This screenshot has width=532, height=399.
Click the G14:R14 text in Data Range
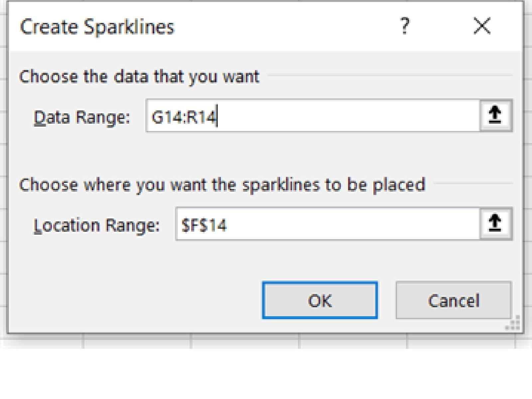coord(184,117)
